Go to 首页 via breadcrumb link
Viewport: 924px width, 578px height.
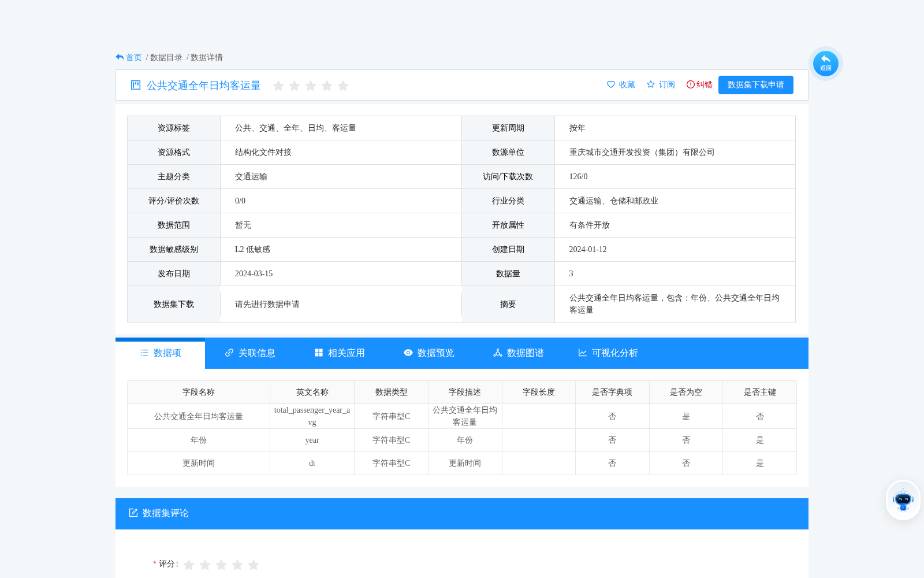[x=134, y=57]
